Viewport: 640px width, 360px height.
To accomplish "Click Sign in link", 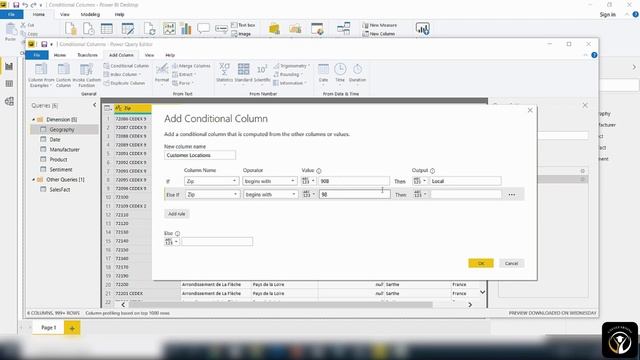I will (607, 14).
